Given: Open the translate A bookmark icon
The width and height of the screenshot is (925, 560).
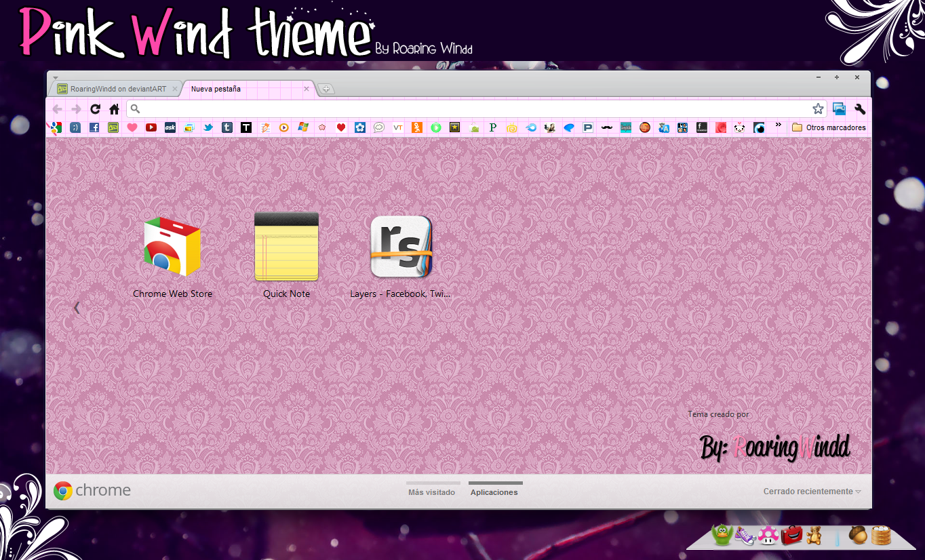Looking at the screenshot, I should [x=664, y=127].
